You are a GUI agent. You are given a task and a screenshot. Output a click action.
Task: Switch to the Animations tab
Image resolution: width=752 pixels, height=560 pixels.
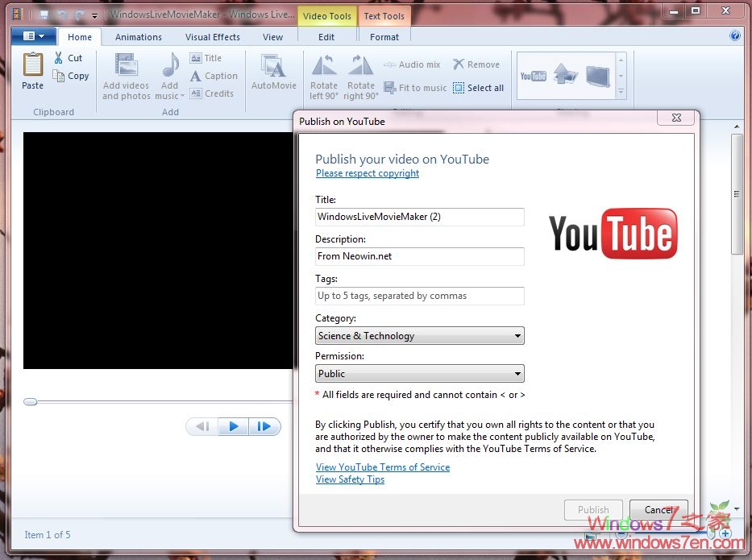point(138,37)
